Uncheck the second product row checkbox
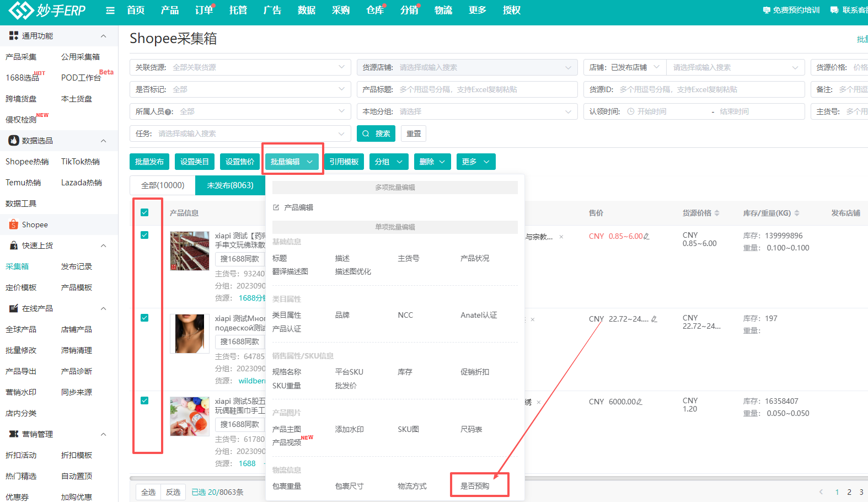The height and width of the screenshot is (502, 868). 144,318
